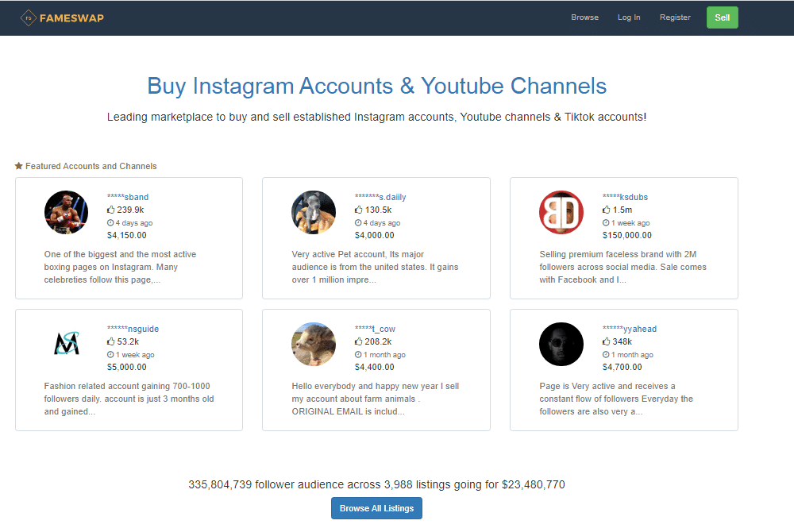Screen dimensions: 794x532
Task: Open the *****t_cow listing link
Action: click(x=375, y=329)
